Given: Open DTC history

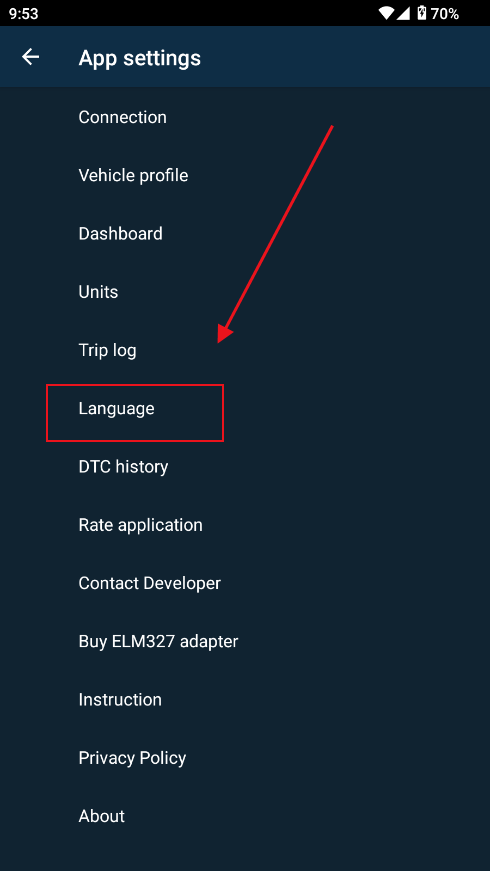Looking at the screenshot, I should coord(245,467).
